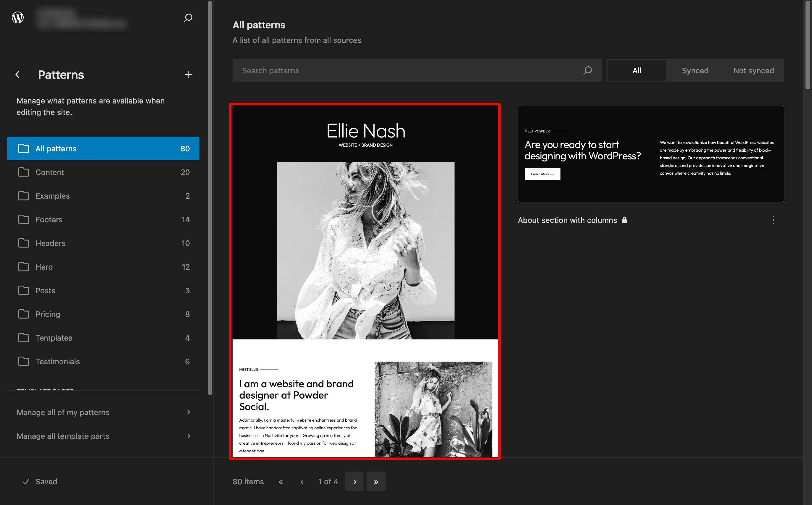Select the Synced tab in pattern filters
This screenshot has width=812, height=505.
695,70
